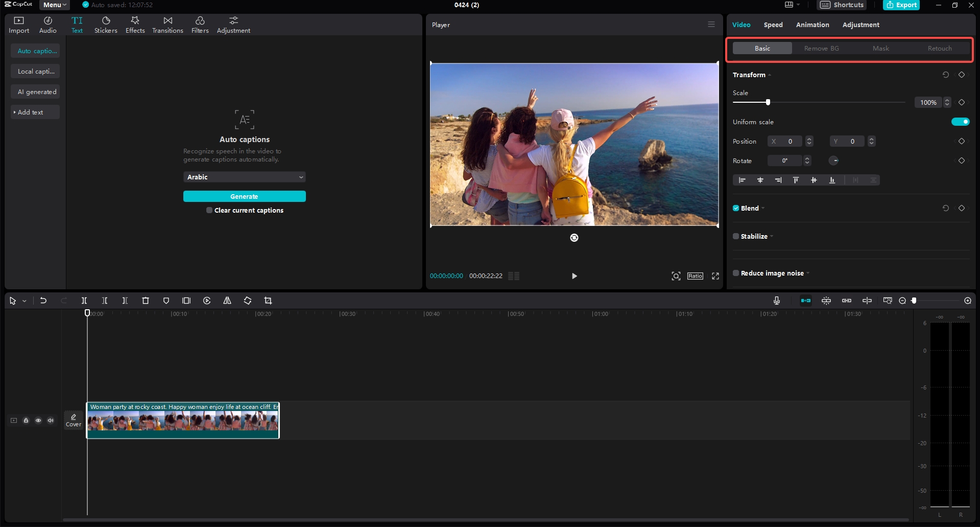Image resolution: width=980 pixels, height=527 pixels.
Task: Click the voiceover microphone icon
Action: coord(776,301)
